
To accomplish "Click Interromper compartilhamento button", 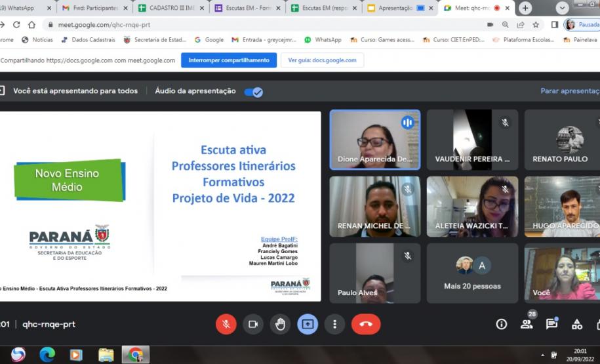I will click(229, 60).
